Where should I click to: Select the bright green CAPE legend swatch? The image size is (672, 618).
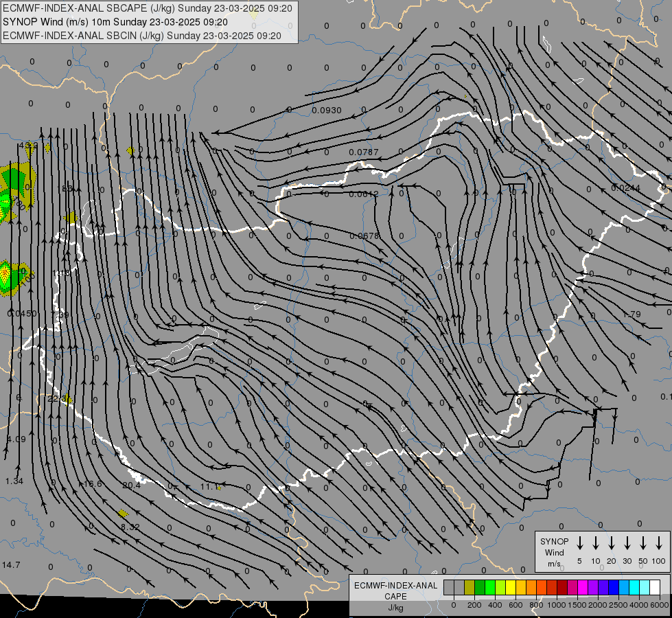tap(490, 587)
